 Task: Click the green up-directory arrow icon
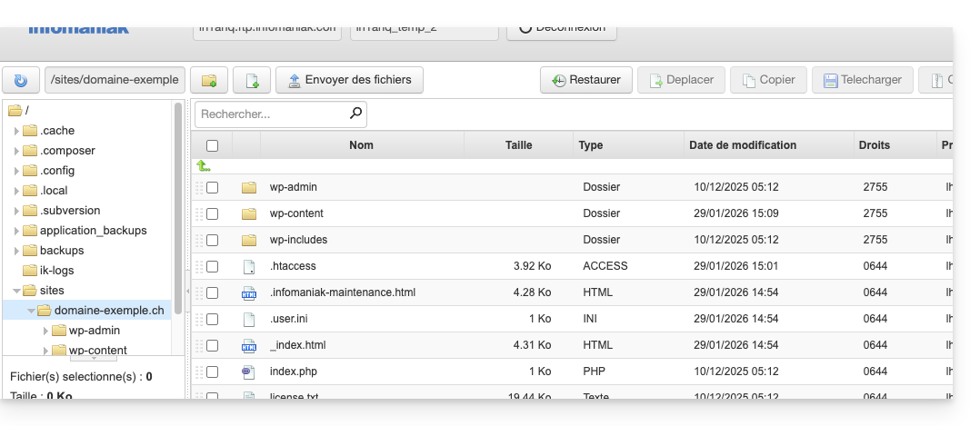pos(204,166)
